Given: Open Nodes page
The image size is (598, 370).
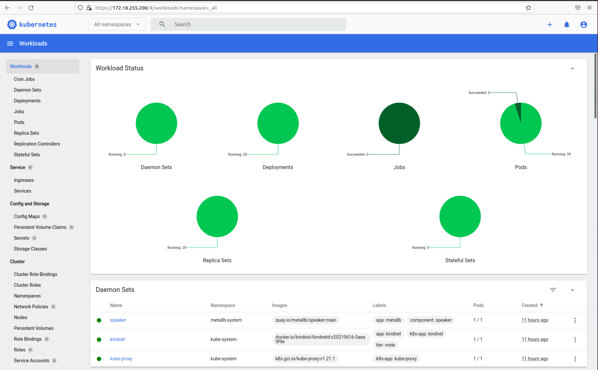Looking at the screenshot, I should [x=21, y=317].
